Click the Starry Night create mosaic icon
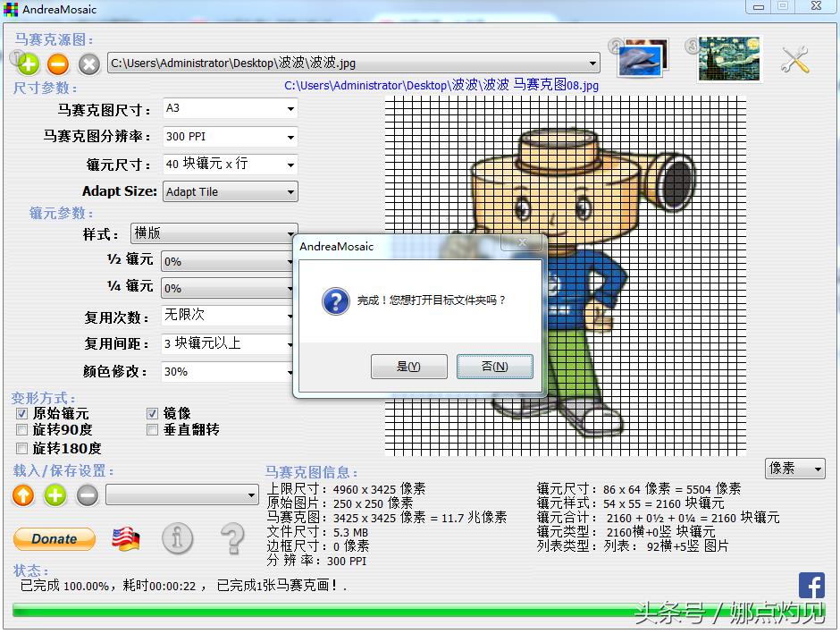840x634 pixels. 729,59
